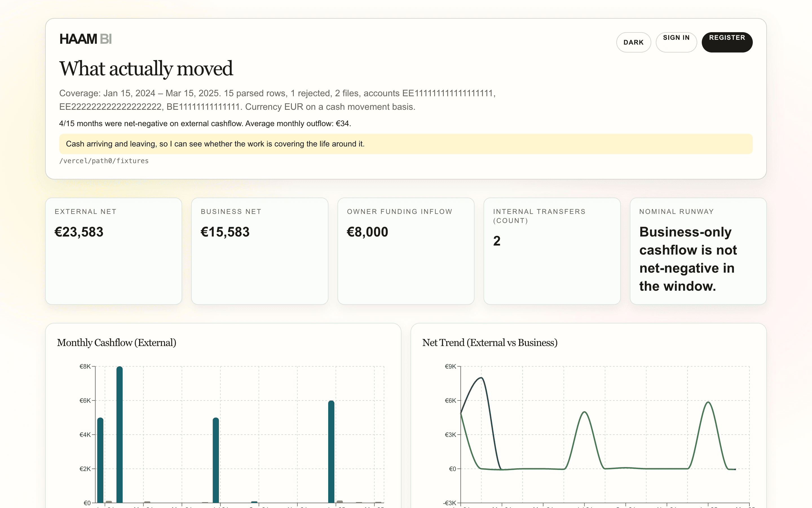The width and height of the screenshot is (812, 508).
Task: Click the €8K axis label in Monthly Cashflow
Action: [x=85, y=366]
